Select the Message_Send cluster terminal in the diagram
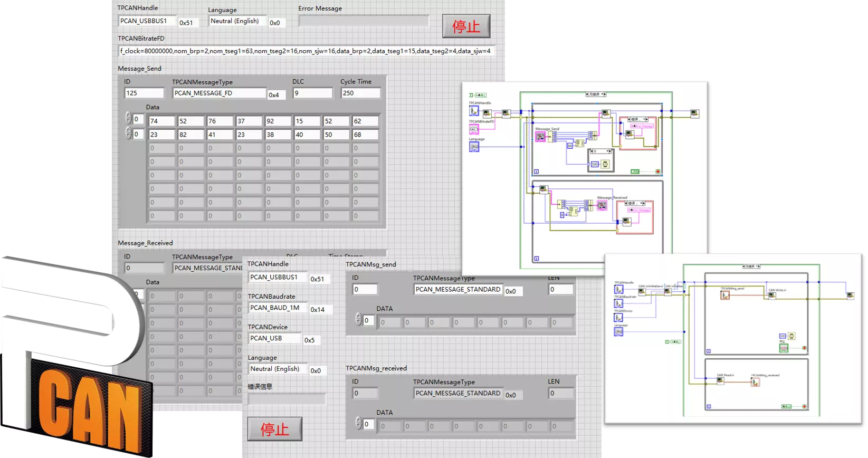This screenshot has height=458, width=868. [x=540, y=137]
